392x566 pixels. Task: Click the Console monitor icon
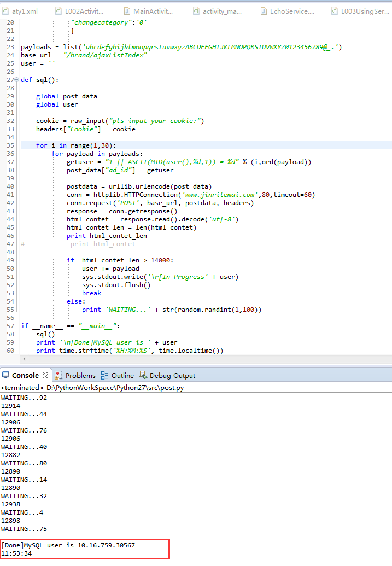[6, 375]
